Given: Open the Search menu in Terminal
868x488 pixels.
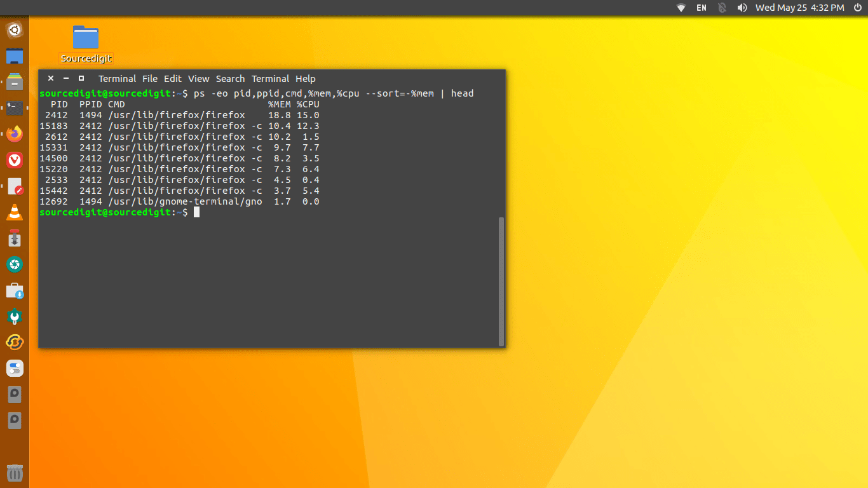Looking at the screenshot, I should [x=230, y=79].
